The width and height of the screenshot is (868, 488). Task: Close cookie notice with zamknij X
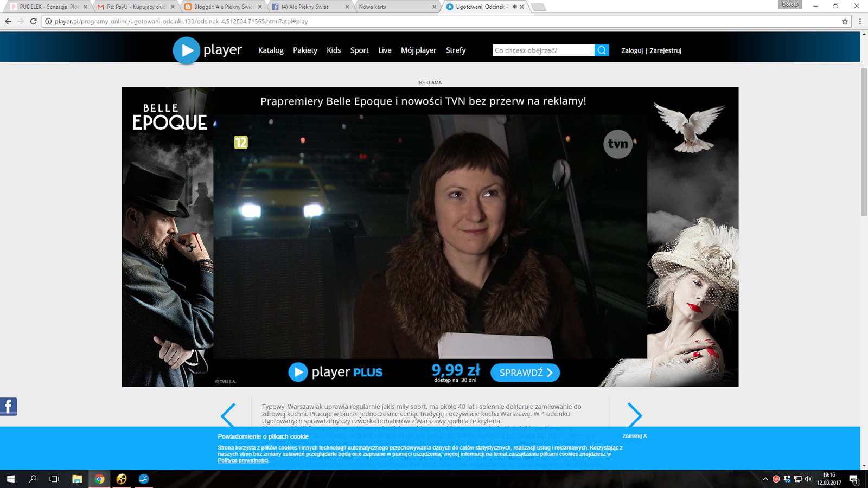coord(635,436)
